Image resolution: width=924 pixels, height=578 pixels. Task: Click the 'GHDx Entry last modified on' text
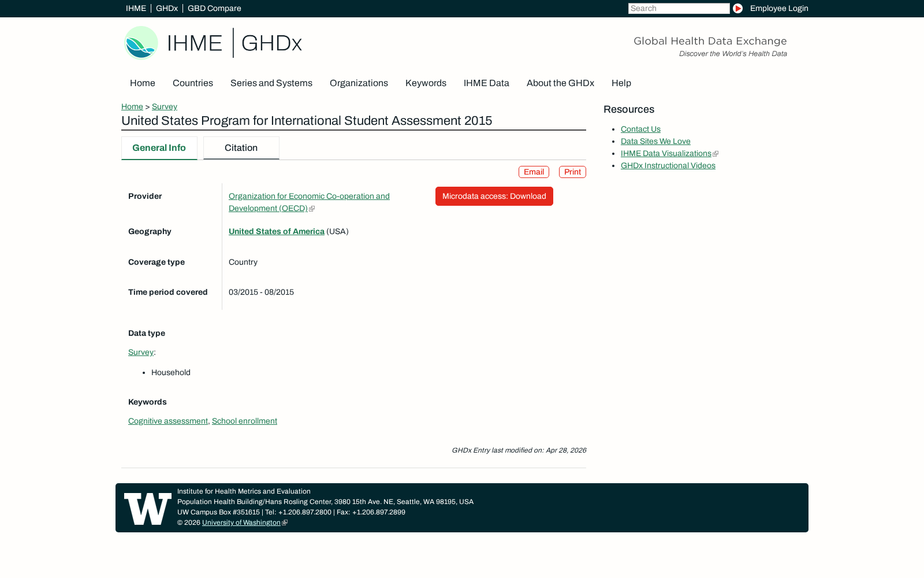[519, 450]
